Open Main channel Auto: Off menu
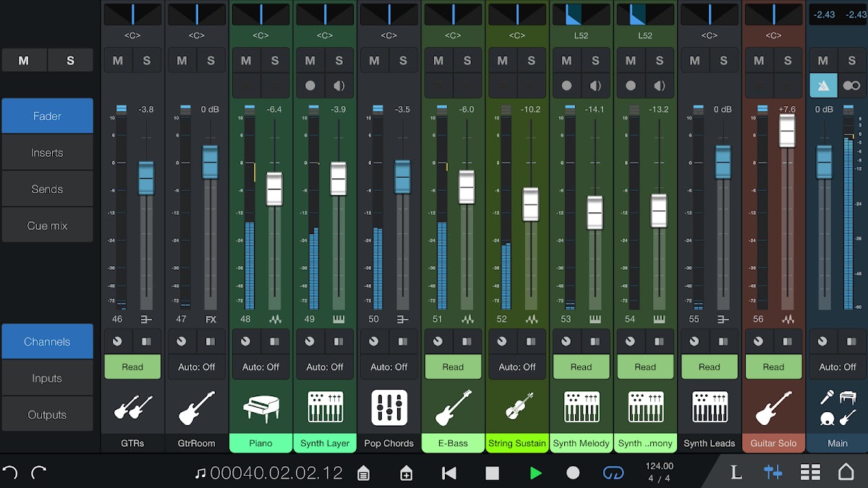The width and height of the screenshot is (868, 488). point(838,367)
